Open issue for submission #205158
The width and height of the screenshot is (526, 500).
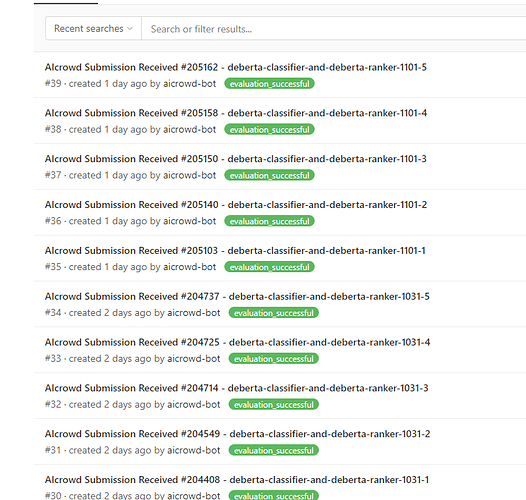(235, 113)
